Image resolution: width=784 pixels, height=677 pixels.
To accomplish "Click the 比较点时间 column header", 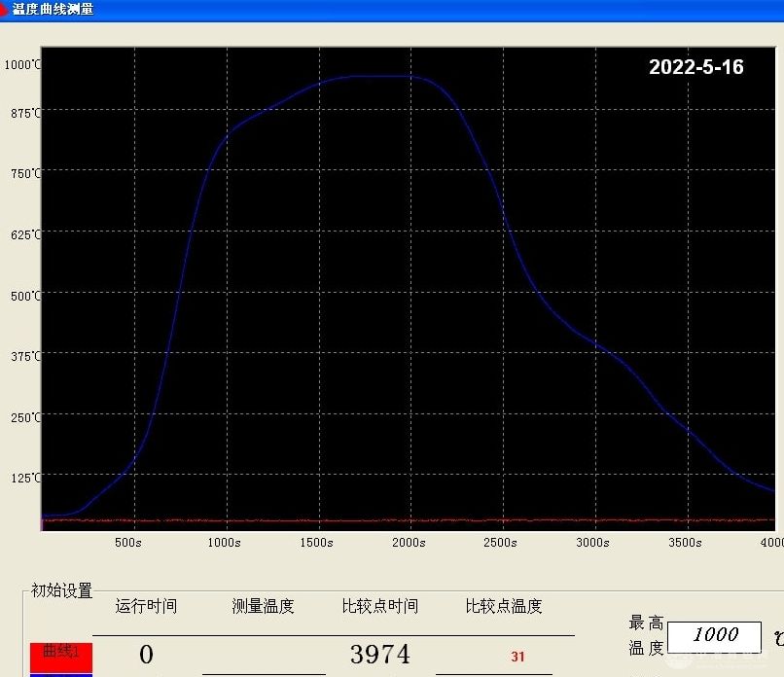I will [x=380, y=606].
